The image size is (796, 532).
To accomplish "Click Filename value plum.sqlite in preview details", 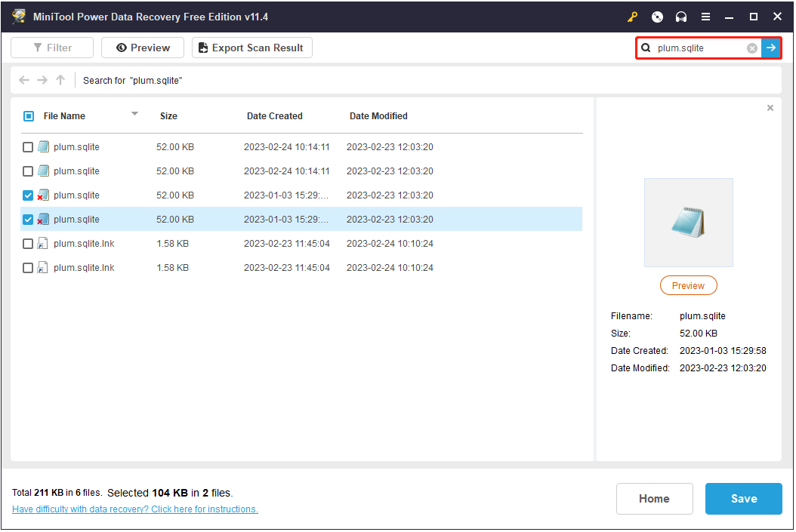I will pos(702,316).
